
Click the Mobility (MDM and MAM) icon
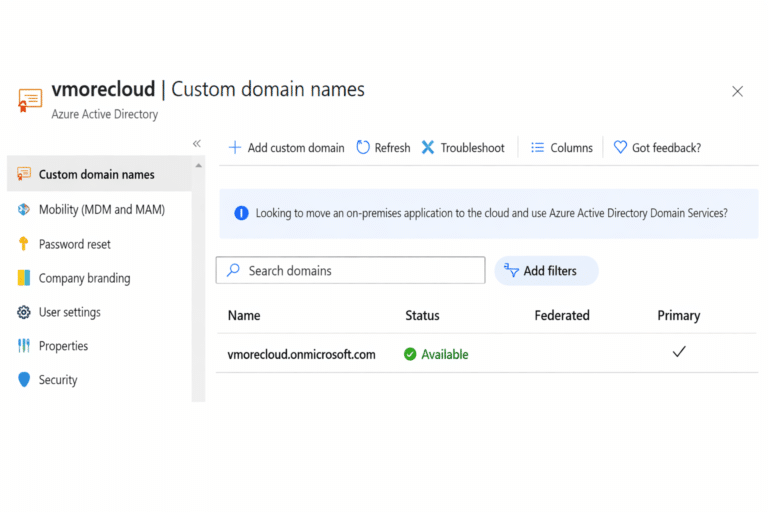tap(24, 209)
